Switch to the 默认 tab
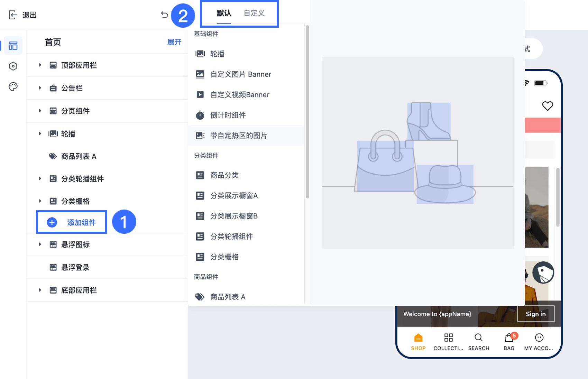 (224, 13)
